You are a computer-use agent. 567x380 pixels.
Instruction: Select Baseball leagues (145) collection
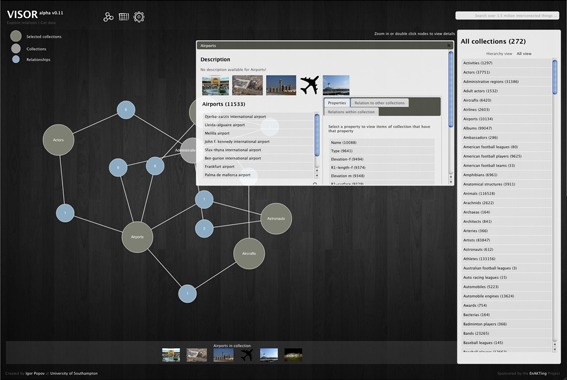506,343
